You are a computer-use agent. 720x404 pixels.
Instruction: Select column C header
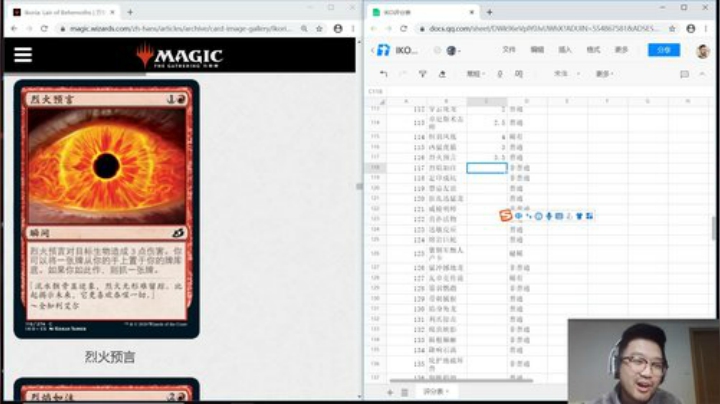coord(487,101)
